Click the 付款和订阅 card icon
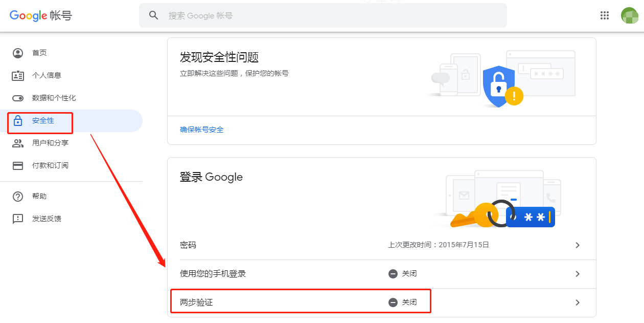The width and height of the screenshot is (644, 323). [x=18, y=166]
